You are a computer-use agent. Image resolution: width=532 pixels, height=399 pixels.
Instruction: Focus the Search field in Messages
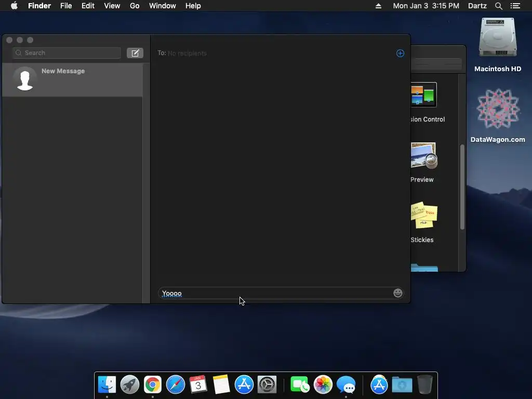point(67,53)
